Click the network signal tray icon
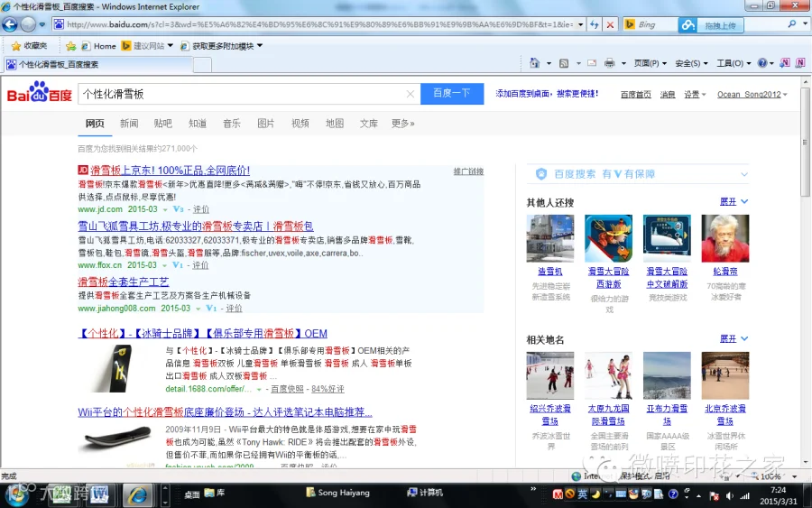812x508 pixels. [744, 495]
